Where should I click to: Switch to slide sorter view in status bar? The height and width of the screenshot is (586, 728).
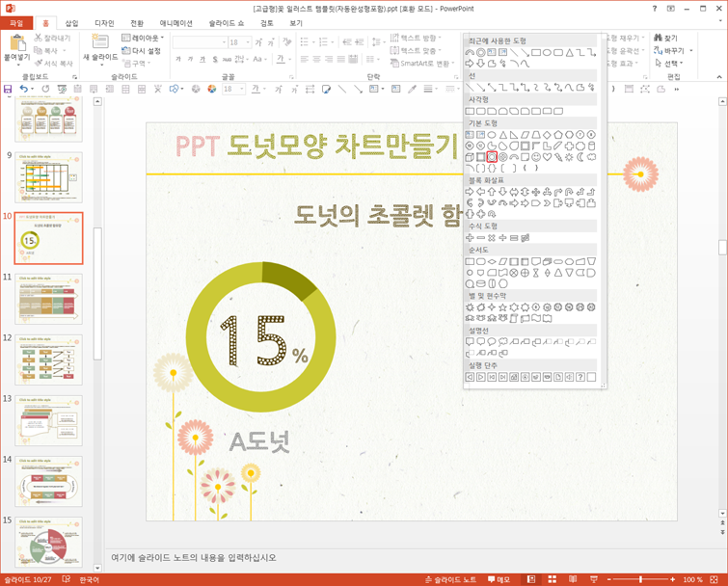pos(553,579)
